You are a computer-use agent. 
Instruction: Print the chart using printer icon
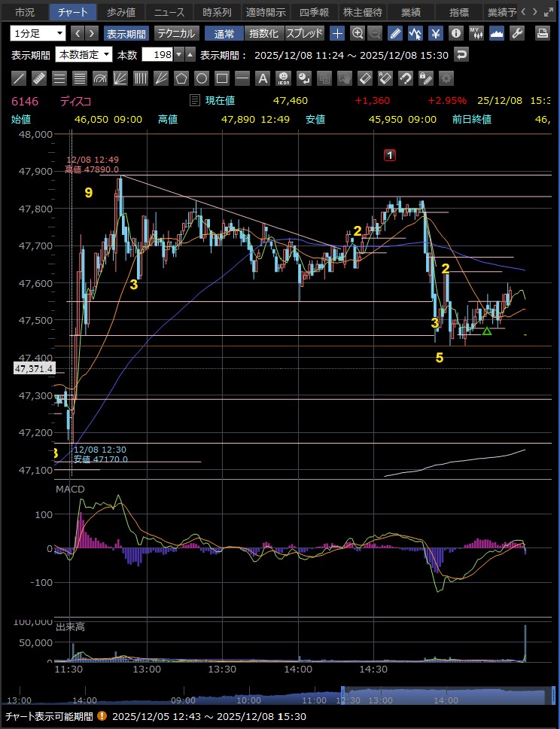[542, 33]
